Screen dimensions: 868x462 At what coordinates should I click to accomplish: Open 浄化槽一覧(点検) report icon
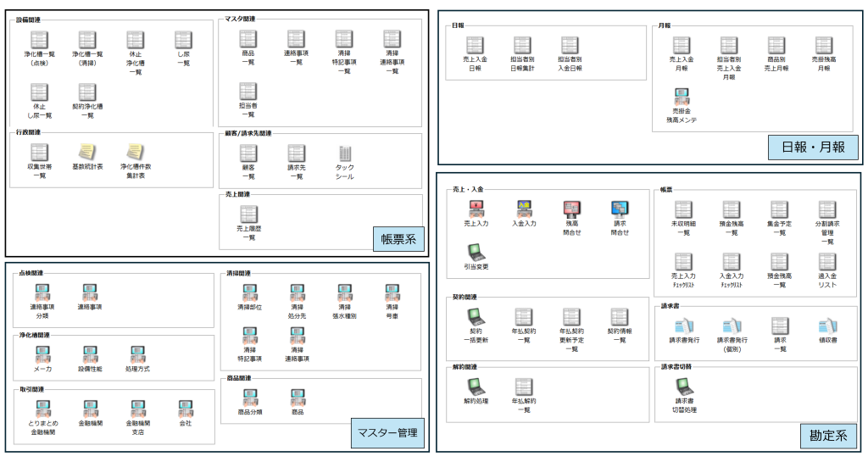[x=39, y=40]
